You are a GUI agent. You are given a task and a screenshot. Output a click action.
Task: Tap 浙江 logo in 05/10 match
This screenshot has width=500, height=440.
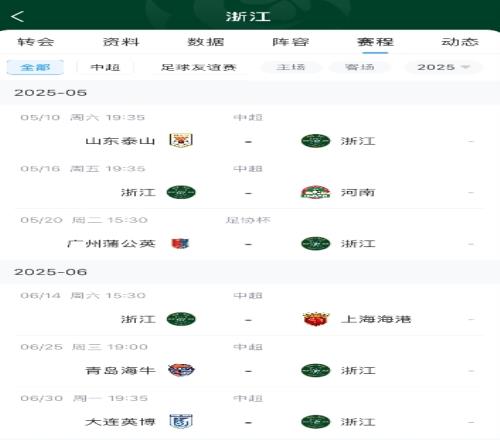point(315,141)
